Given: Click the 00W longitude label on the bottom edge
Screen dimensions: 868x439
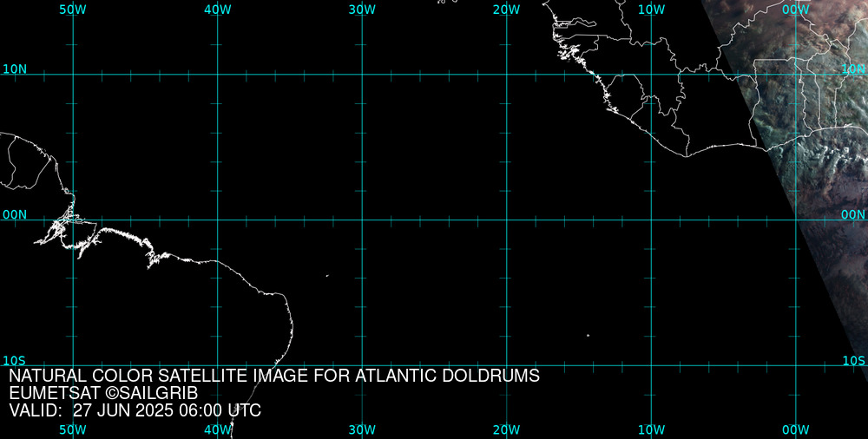Looking at the screenshot, I should 796,430.
